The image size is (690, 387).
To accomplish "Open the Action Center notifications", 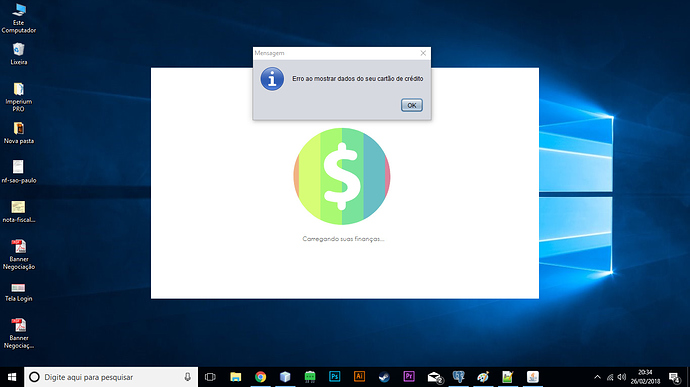I will point(674,377).
